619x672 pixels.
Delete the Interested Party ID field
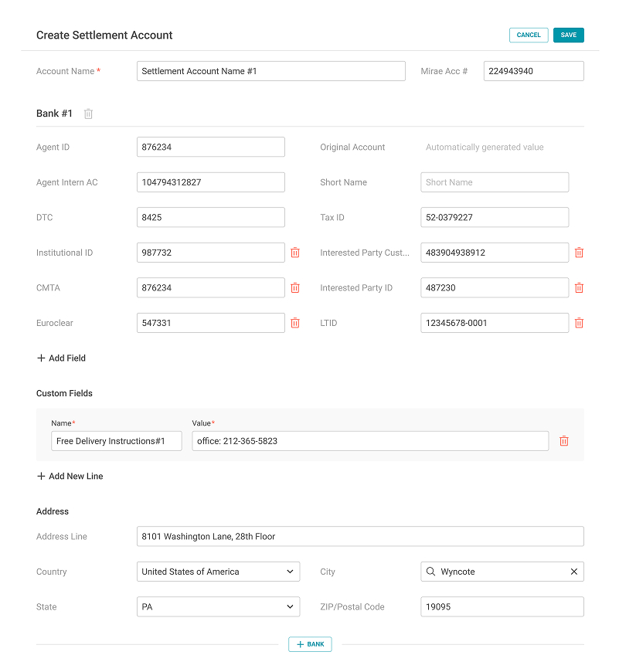pyautogui.click(x=579, y=287)
